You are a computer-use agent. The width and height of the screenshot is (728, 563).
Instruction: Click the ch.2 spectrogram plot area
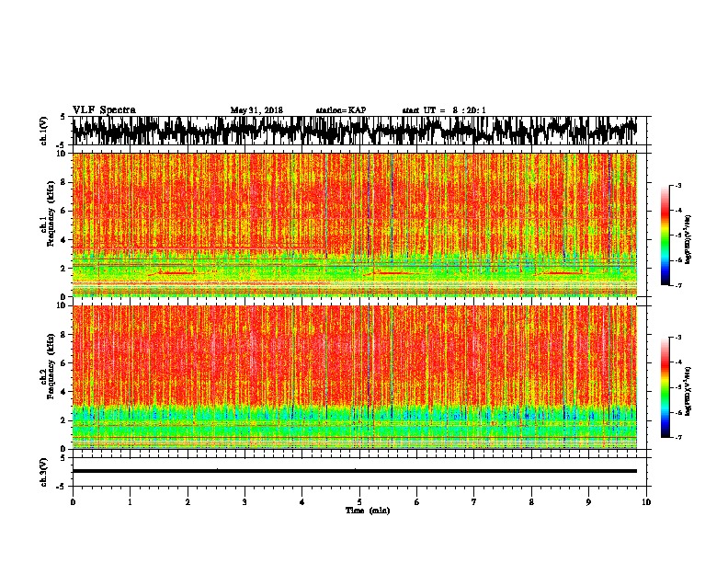(355, 377)
